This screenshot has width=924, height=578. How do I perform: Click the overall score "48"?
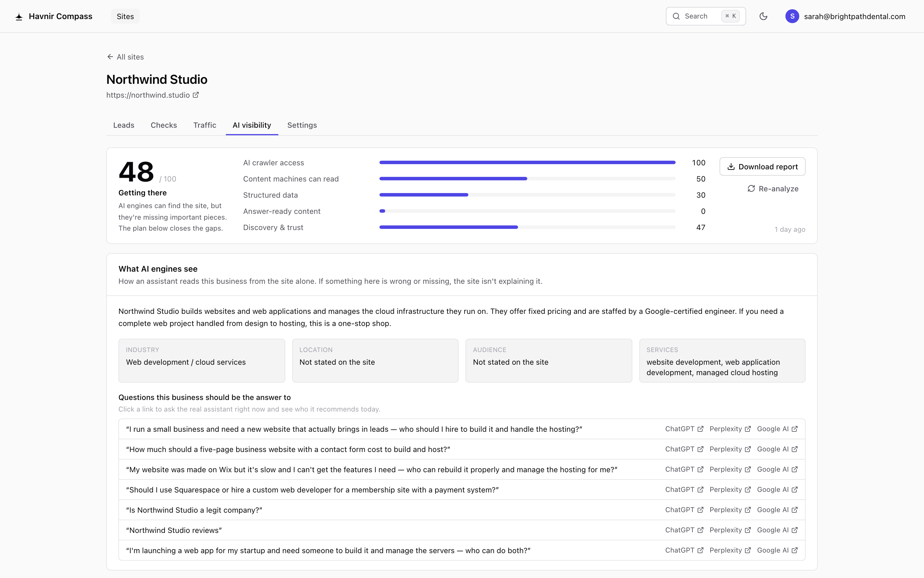pos(136,172)
